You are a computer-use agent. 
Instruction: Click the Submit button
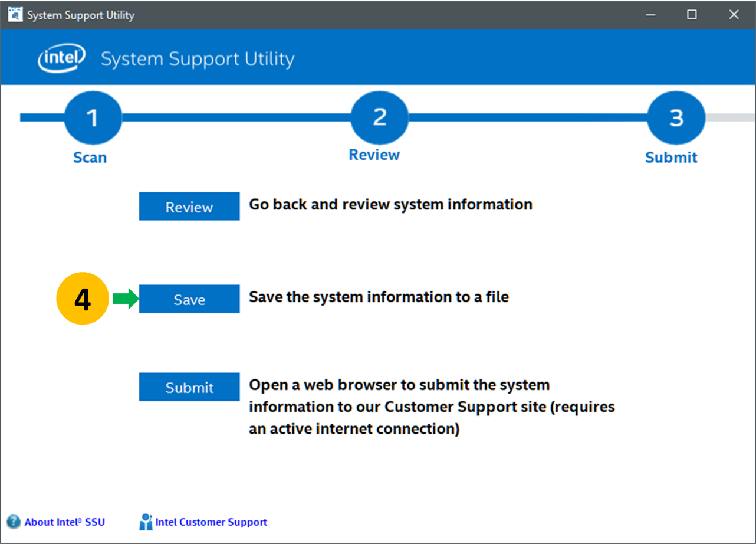[189, 387]
